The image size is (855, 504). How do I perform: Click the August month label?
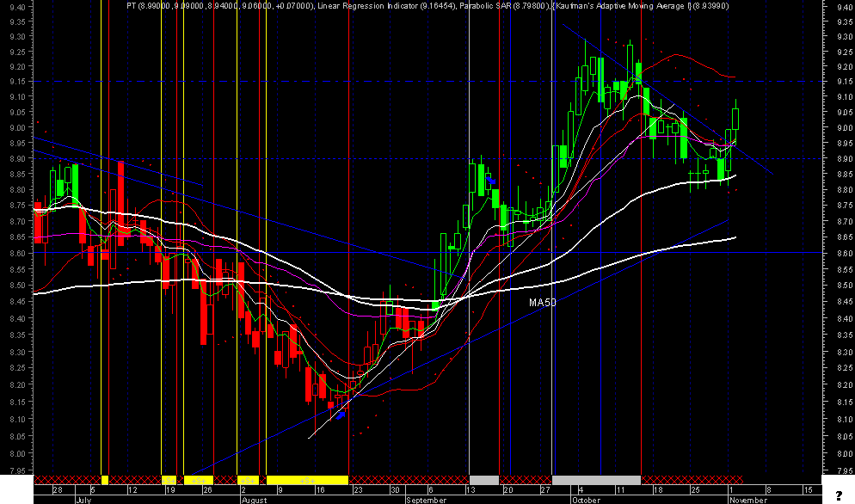pos(254,500)
